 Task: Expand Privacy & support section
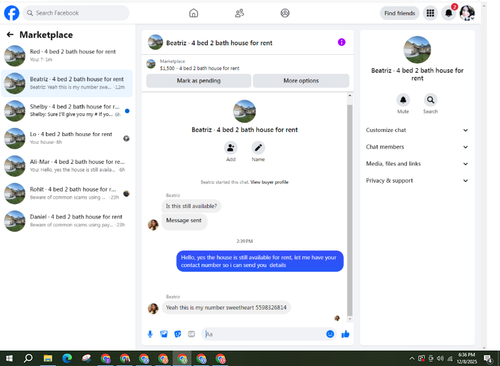(417, 180)
